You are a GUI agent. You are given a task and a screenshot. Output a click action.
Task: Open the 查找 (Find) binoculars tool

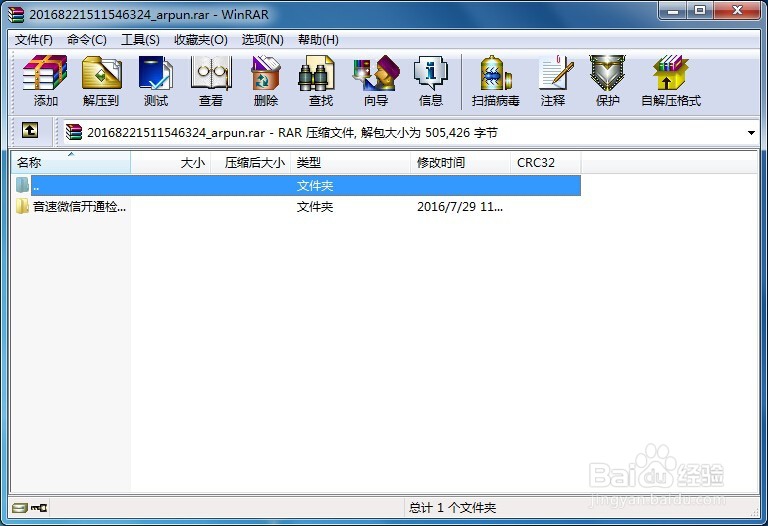point(321,81)
